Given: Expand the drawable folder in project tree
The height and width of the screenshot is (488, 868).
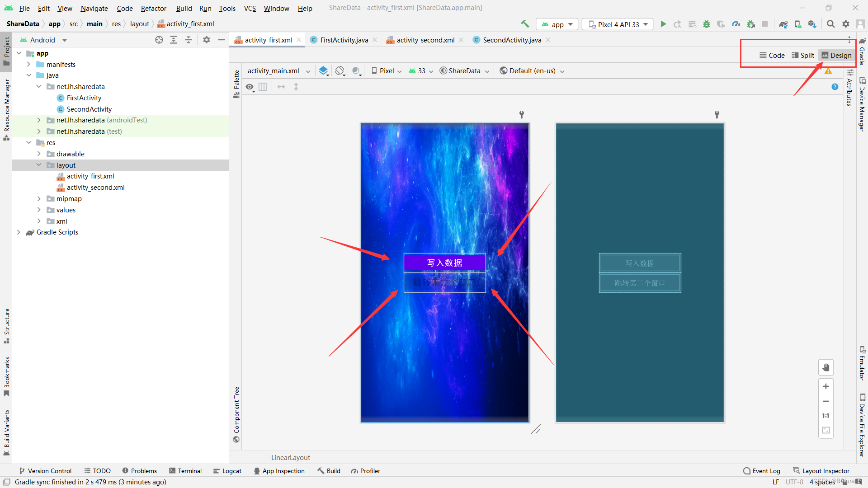Looking at the screenshot, I should tap(39, 154).
